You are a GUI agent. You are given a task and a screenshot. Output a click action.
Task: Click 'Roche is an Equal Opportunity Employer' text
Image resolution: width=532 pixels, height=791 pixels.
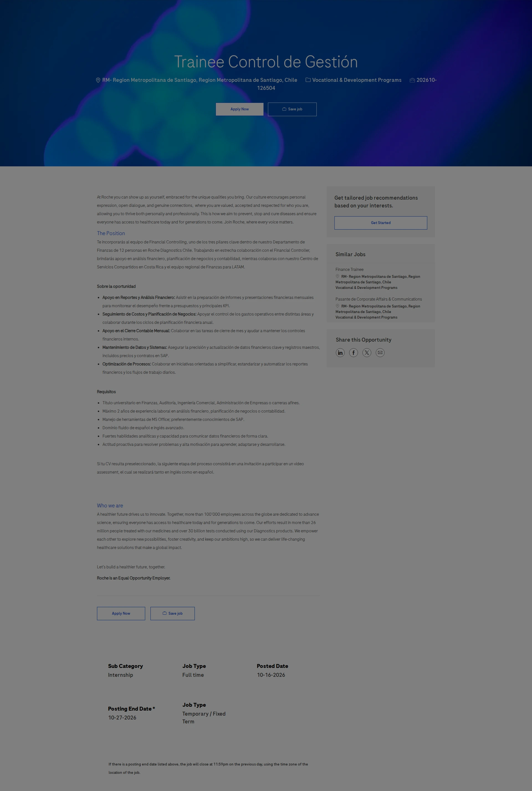[x=134, y=578]
